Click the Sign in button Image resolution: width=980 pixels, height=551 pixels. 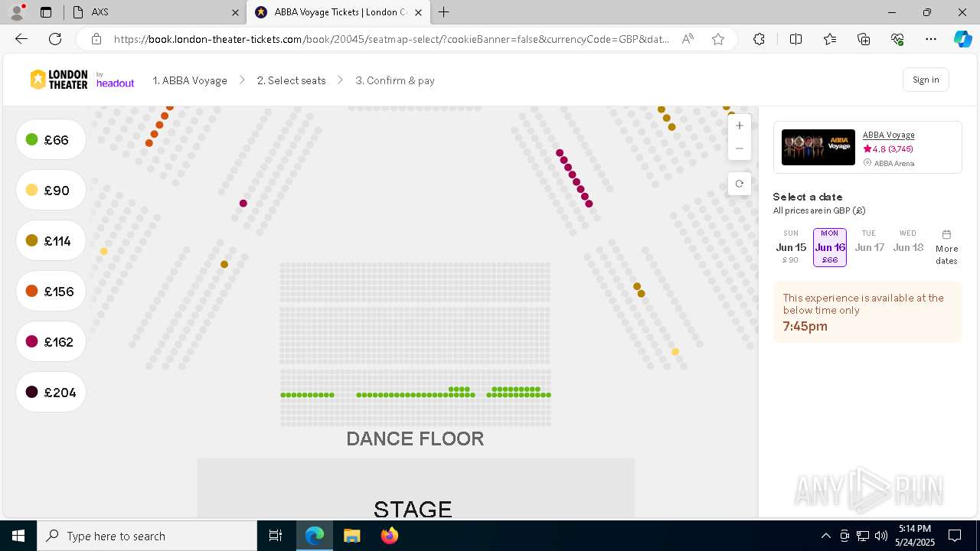click(x=926, y=80)
